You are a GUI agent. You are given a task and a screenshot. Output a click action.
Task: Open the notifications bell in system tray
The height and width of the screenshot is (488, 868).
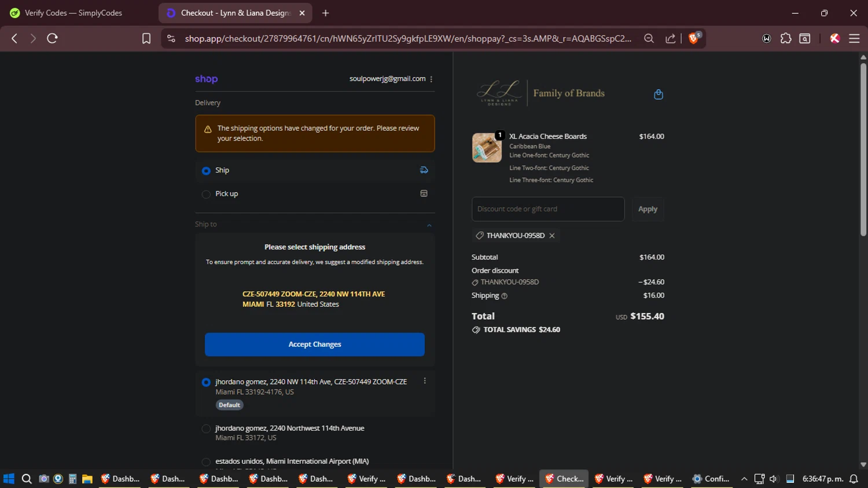tap(854, 479)
